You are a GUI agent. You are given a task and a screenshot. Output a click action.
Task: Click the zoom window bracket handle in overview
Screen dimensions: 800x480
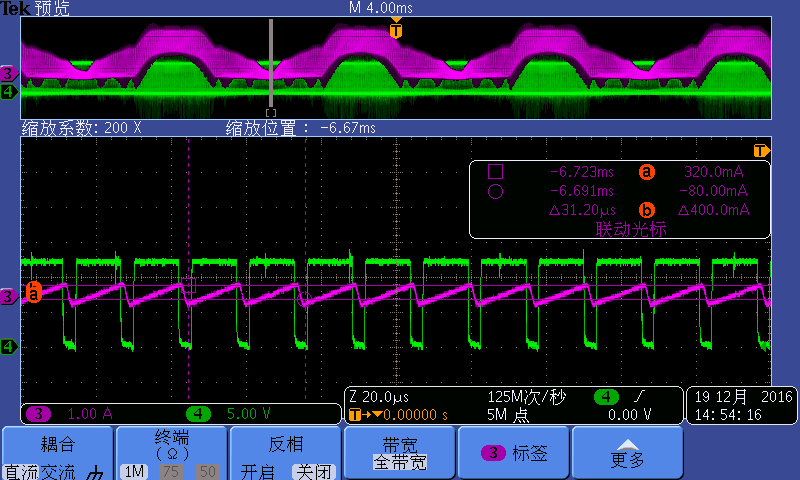coord(271,113)
